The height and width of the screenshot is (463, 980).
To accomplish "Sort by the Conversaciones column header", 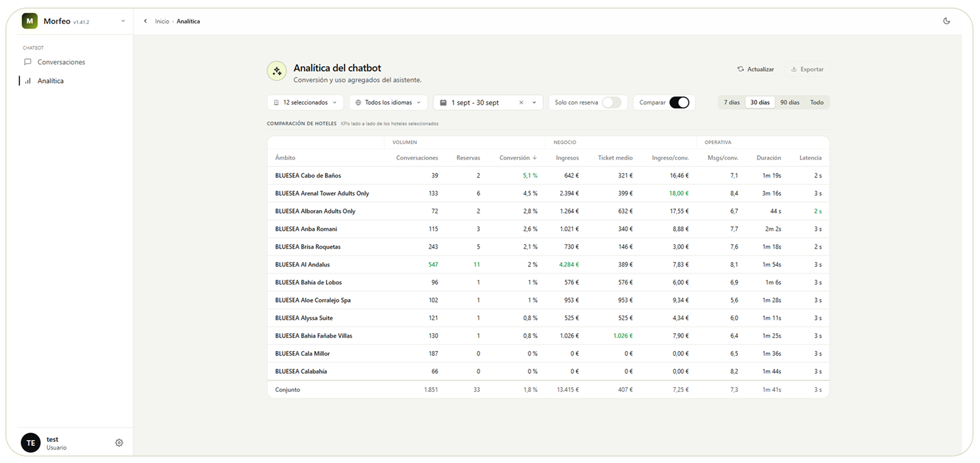I will point(417,158).
